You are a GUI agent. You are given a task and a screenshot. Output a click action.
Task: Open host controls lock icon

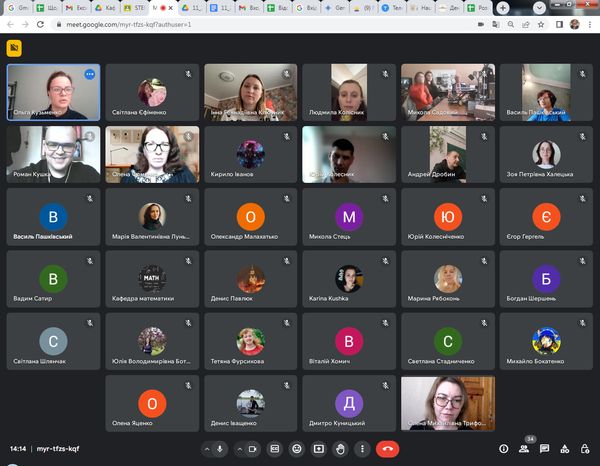point(585,449)
